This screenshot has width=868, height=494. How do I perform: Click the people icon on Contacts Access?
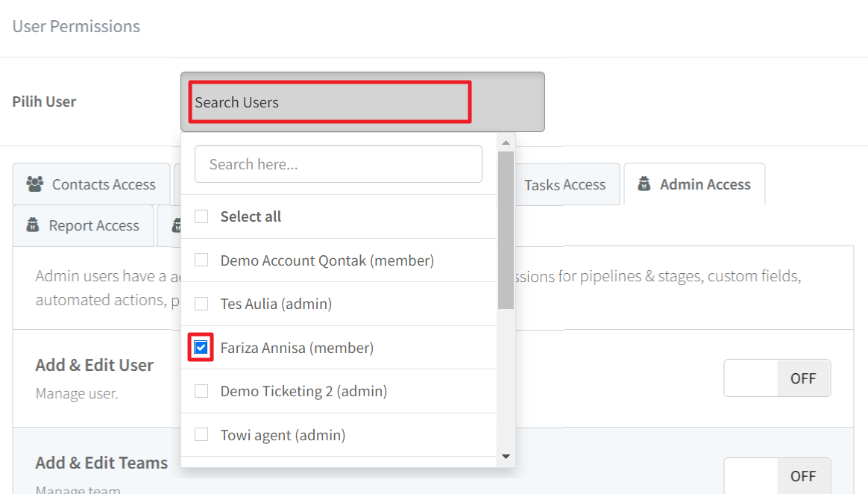coord(34,184)
